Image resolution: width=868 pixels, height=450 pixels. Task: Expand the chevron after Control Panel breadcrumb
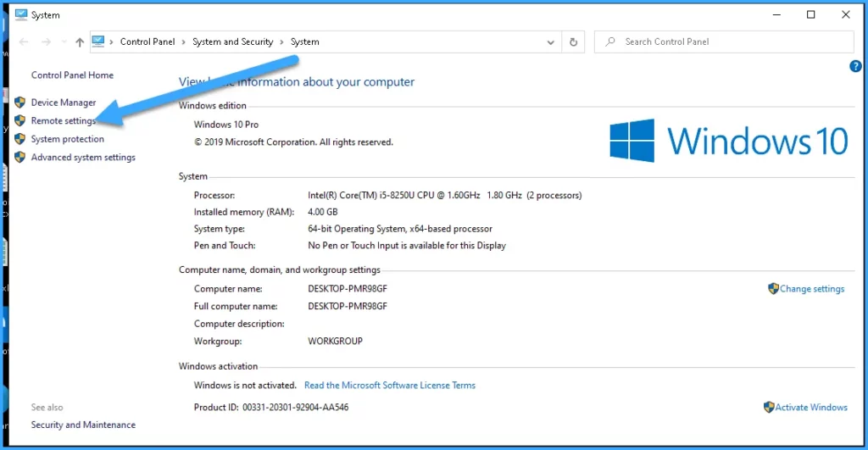(x=184, y=42)
